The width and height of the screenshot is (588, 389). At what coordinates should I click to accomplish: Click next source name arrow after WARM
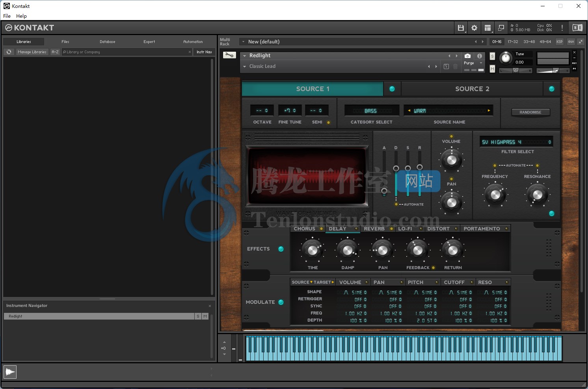click(489, 110)
